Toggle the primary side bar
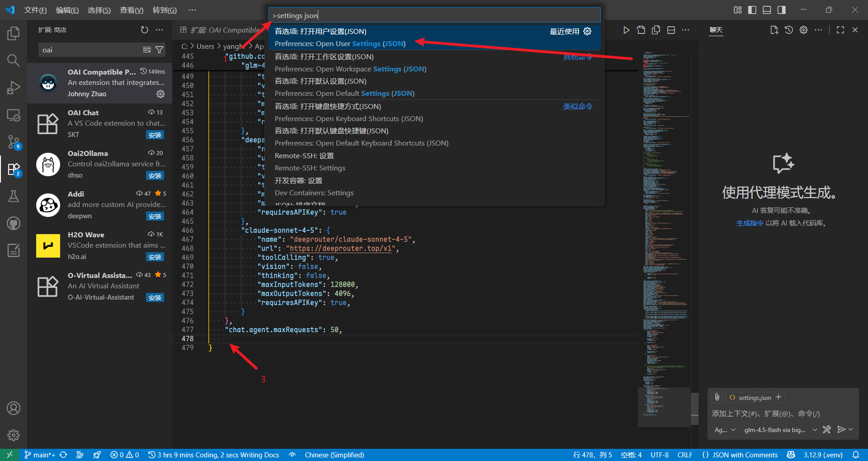Screen dimensions: 868x461 pos(752,10)
